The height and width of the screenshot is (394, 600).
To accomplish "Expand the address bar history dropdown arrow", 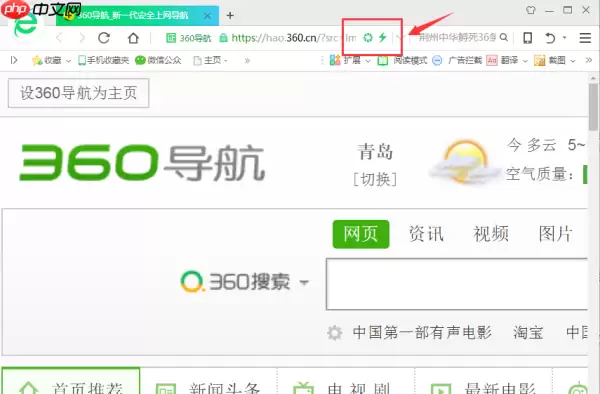I will [x=399, y=37].
